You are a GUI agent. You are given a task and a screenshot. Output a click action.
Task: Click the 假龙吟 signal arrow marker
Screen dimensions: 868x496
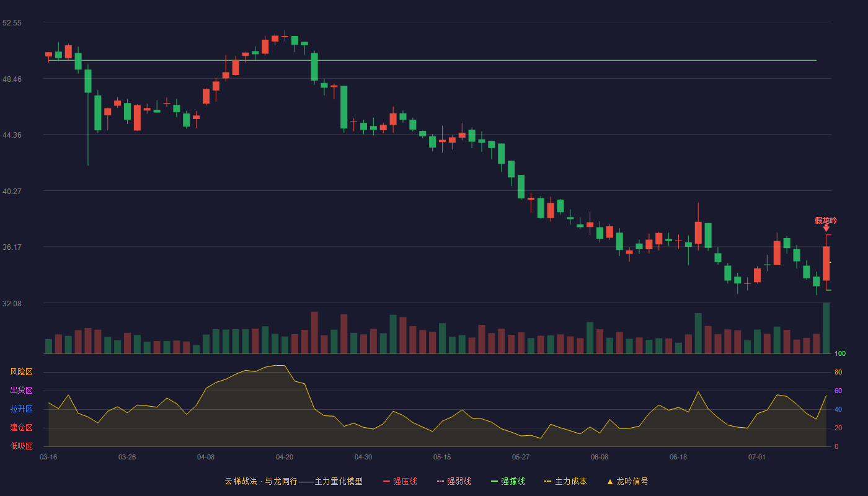[x=826, y=228]
